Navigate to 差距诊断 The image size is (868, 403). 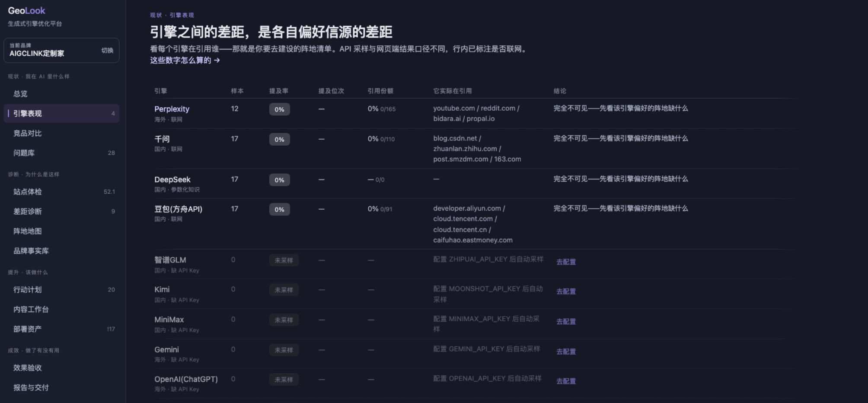tap(61, 211)
